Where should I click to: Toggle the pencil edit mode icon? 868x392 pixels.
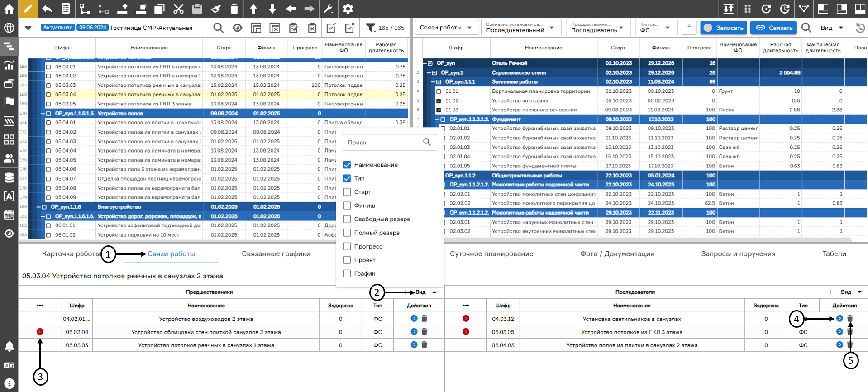coord(28,9)
